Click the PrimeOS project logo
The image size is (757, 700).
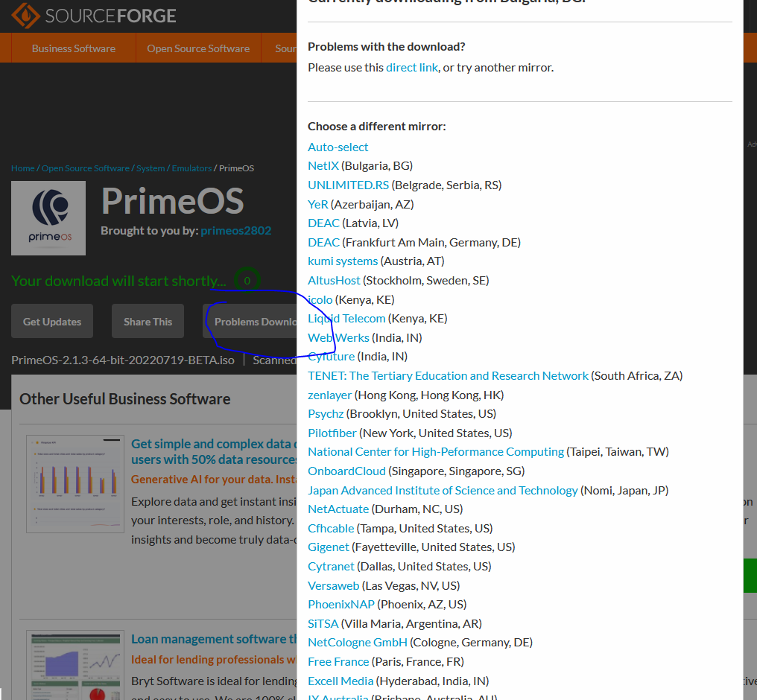coord(48,218)
